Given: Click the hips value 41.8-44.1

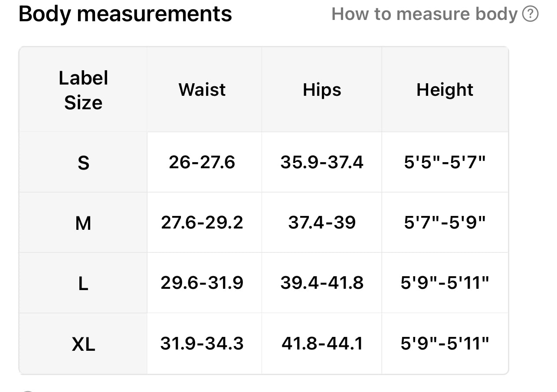Looking at the screenshot, I should click(322, 344).
